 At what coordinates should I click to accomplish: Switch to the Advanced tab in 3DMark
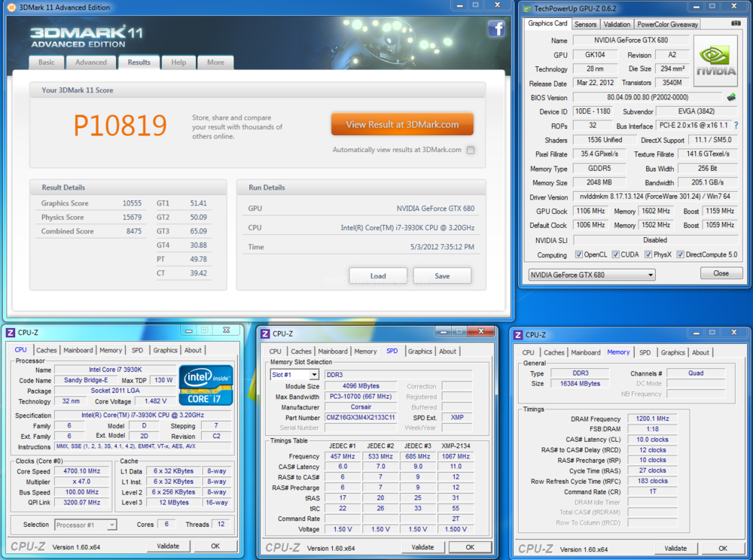point(91,62)
